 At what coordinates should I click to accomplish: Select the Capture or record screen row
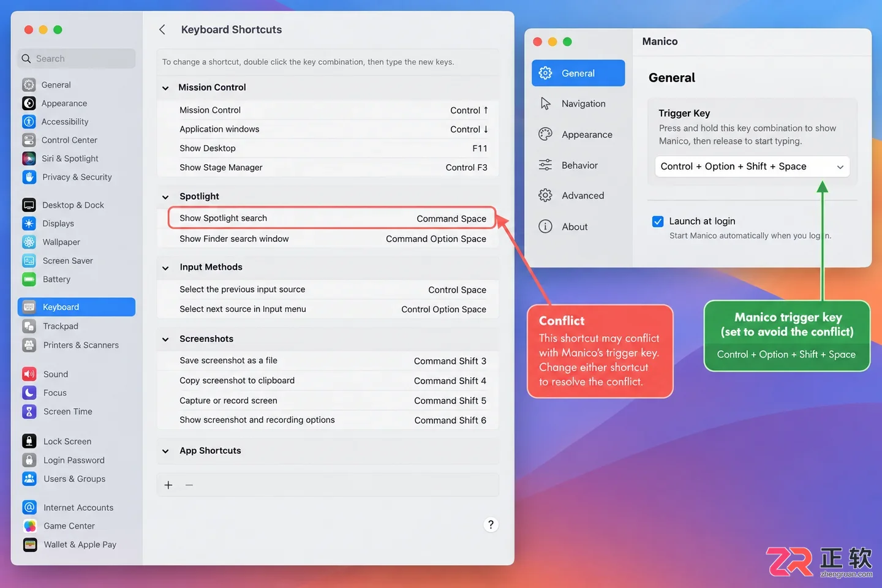click(x=328, y=401)
